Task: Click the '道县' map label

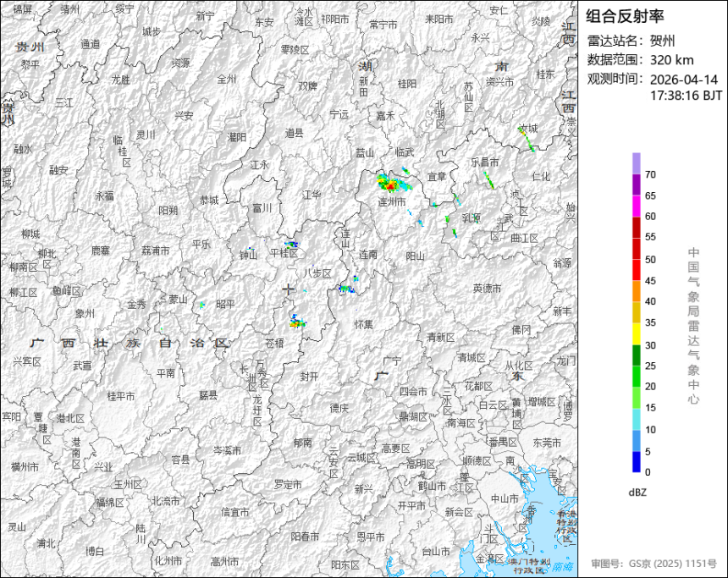Action: tap(294, 133)
